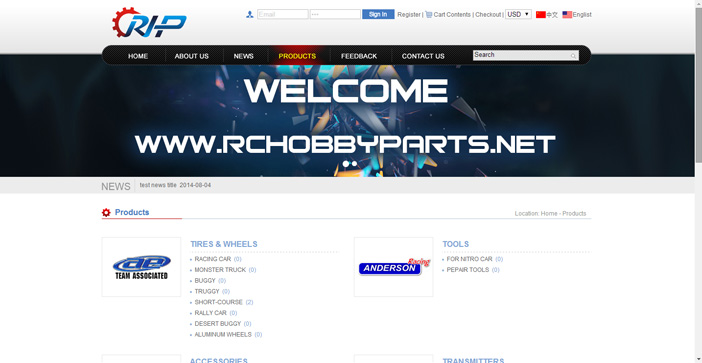Image resolution: width=702 pixels, height=363 pixels.
Task: Open the Team Associated brand logo
Action: pyautogui.click(x=141, y=267)
